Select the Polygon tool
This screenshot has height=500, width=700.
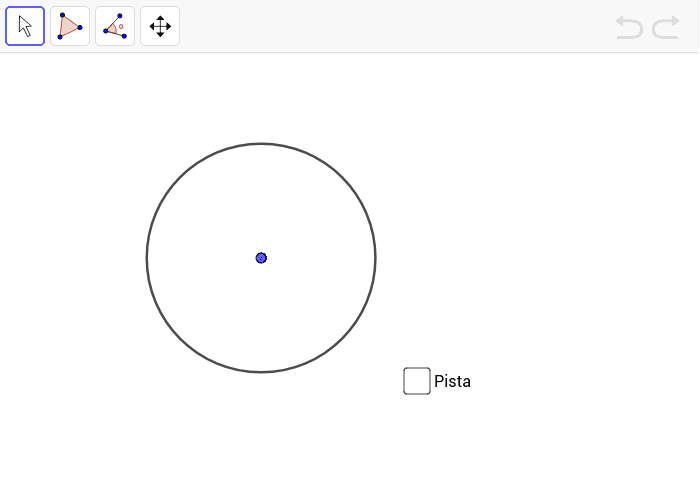tap(70, 26)
